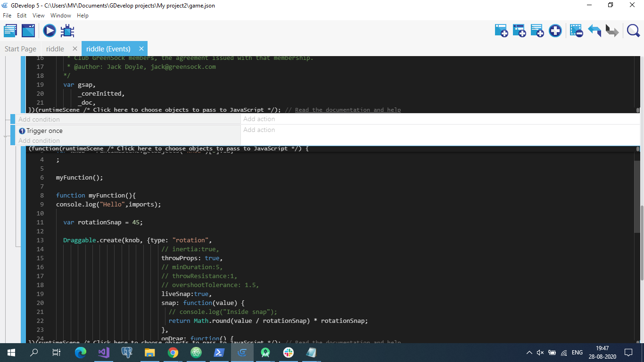
Task: Open the scene editor toolbar icon
Action: pyautogui.click(x=28, y=31)
